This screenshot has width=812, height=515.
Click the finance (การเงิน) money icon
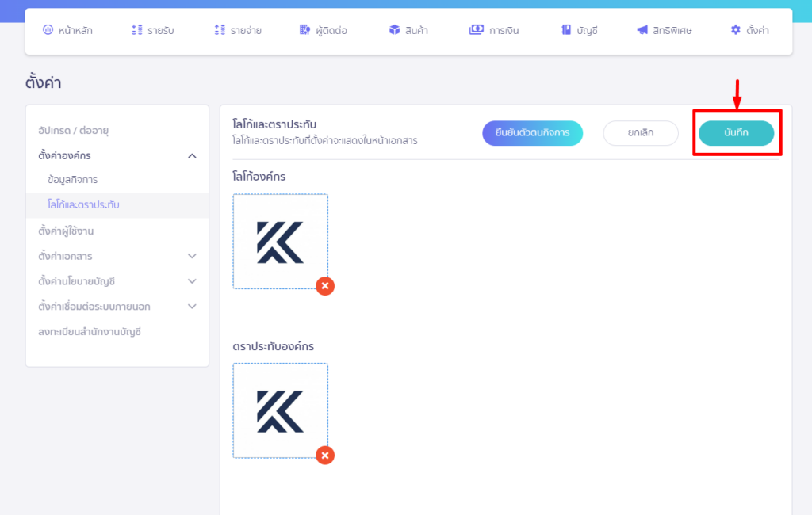tap(476, 30)
